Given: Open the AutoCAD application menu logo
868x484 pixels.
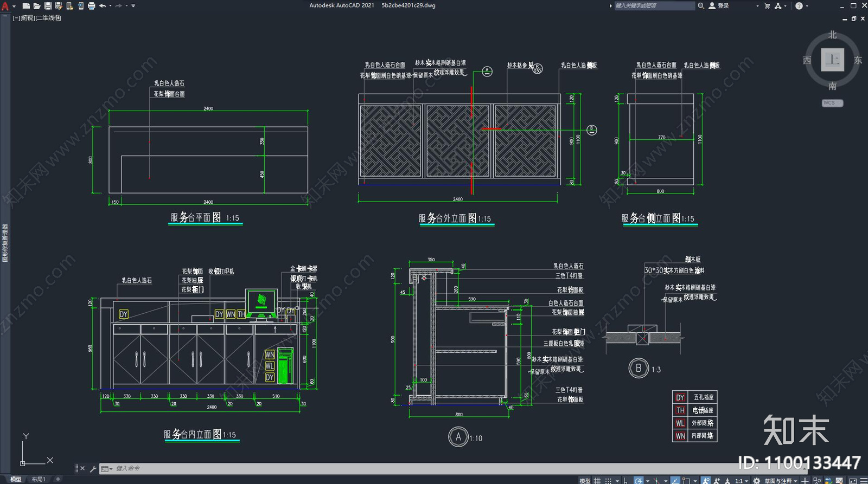Looking at the screenshot, I should (5, 6).
